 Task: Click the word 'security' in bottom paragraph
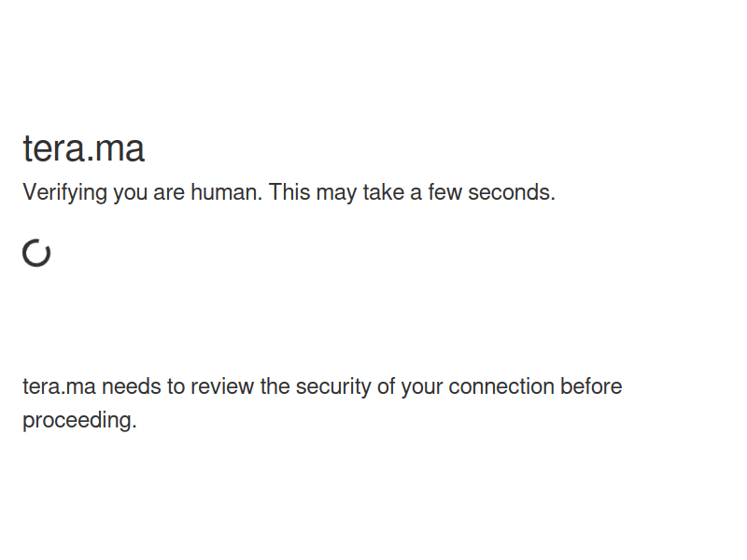[333, 386]
